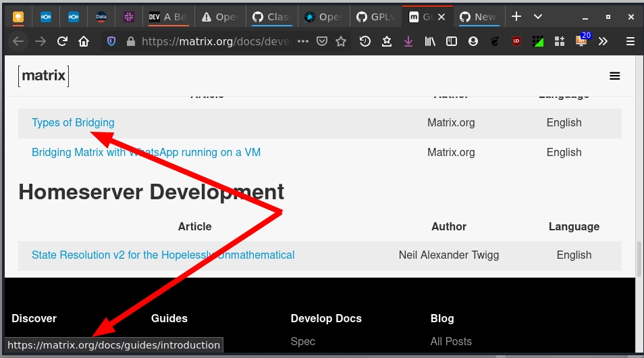Click the GNOME Shell extension footprint icon
The image size is (644, 358).
495,41
